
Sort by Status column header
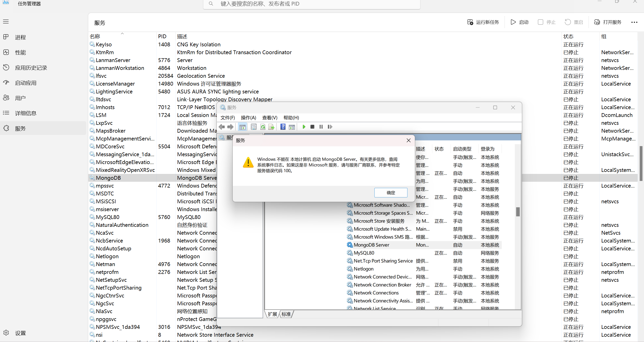click(x=568, y=36)
